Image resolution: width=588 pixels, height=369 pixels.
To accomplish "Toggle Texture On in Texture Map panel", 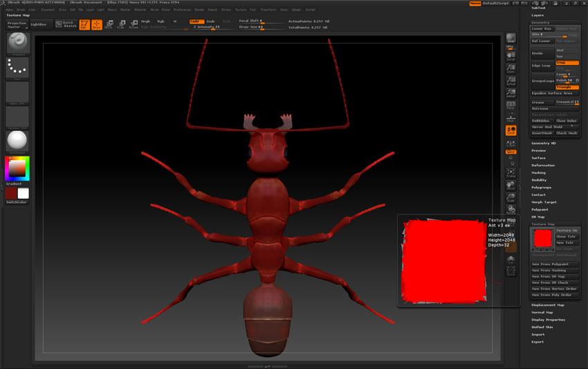I will 567,231.
